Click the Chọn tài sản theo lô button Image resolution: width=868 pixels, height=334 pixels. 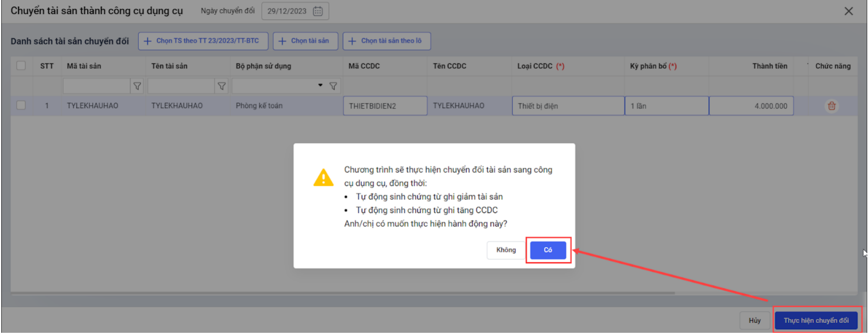[387, 41]
